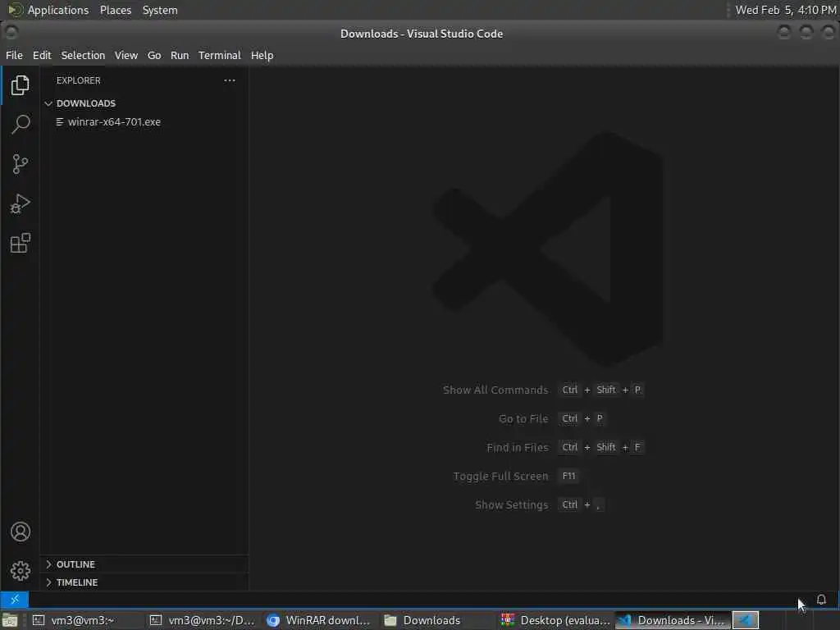The image size is (840, 630).
Task: Click the file icon beside winrar-x64-701.exe
Action: point(60,122)
